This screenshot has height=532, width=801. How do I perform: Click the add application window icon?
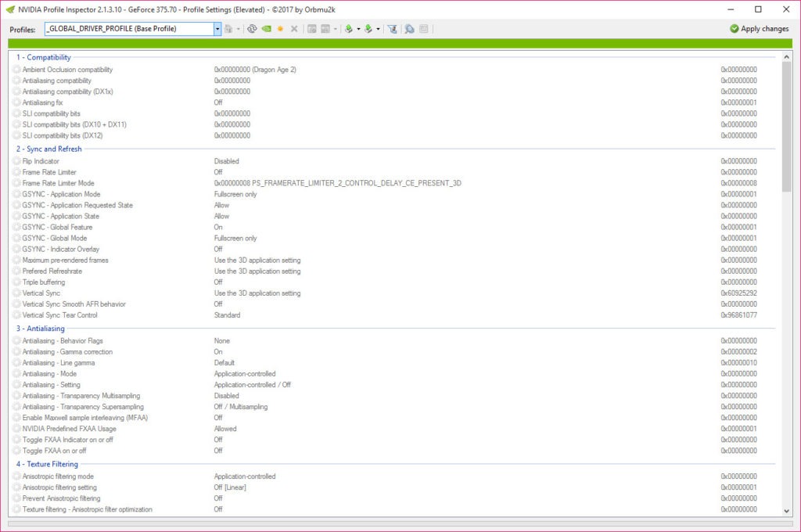pyautogui.click(x=311, y=29)
